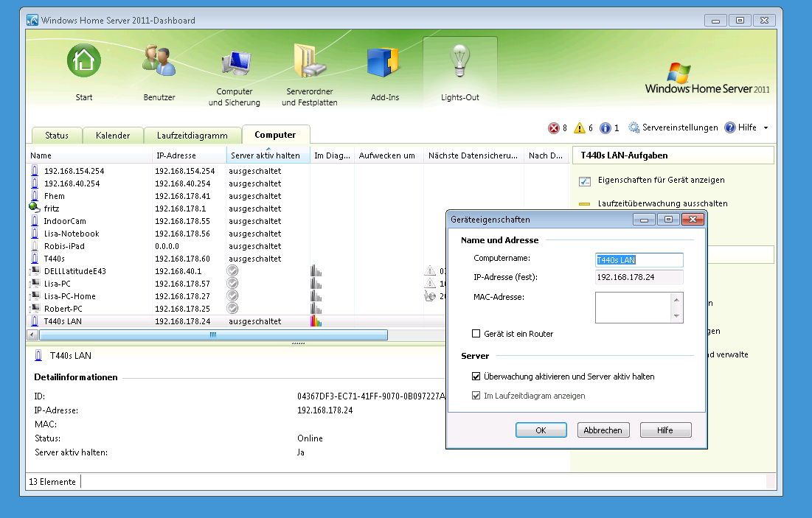
Task: Click Hilfe button in Geräteeigenschaften dialog
Action: 665,430
